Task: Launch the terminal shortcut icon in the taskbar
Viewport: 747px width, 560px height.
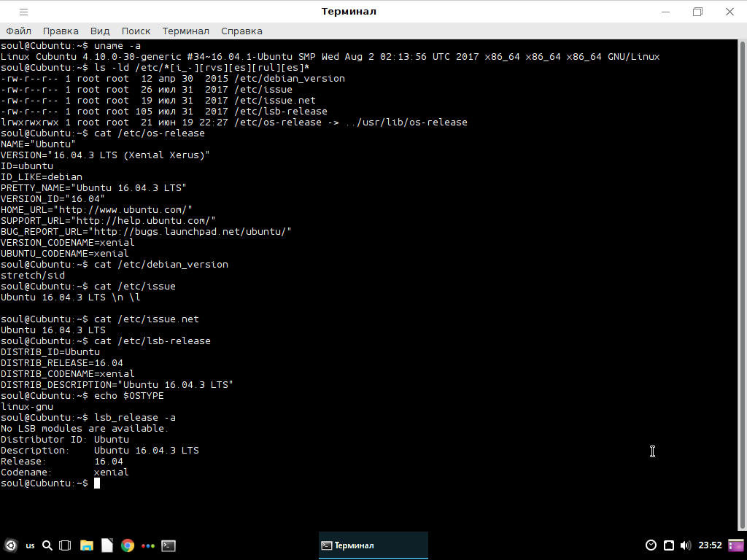Action: tap(169, 545)
